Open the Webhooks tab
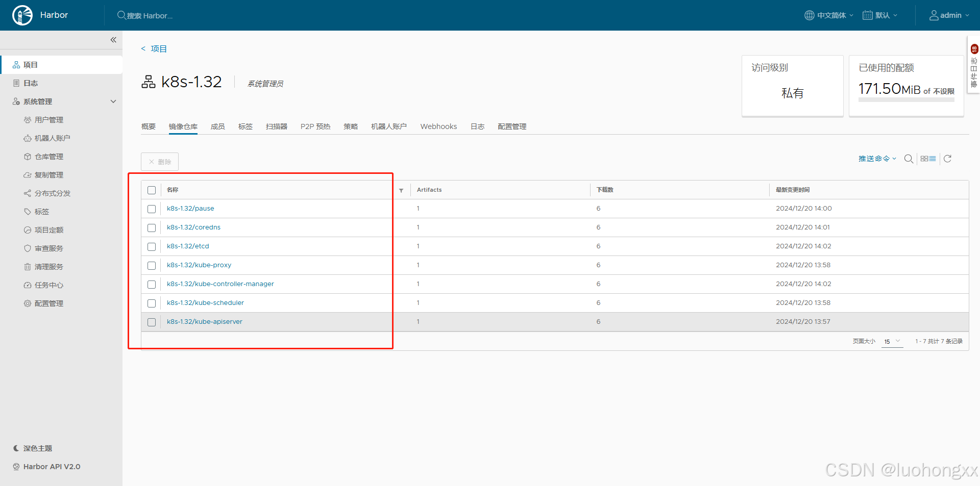 tap(438, 126)
